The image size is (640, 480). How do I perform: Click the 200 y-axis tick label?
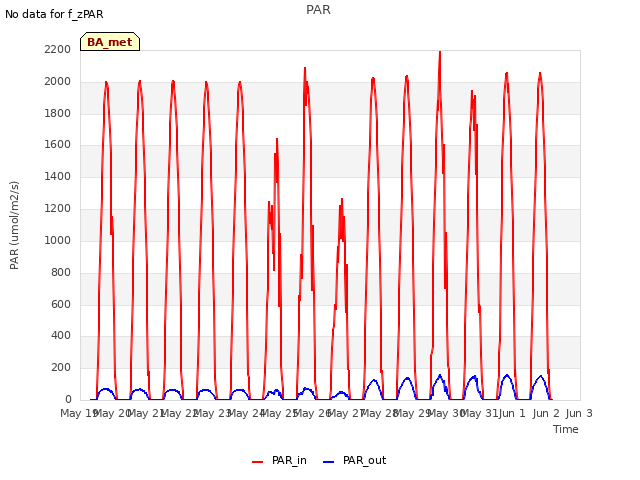[x=61, y=367]
